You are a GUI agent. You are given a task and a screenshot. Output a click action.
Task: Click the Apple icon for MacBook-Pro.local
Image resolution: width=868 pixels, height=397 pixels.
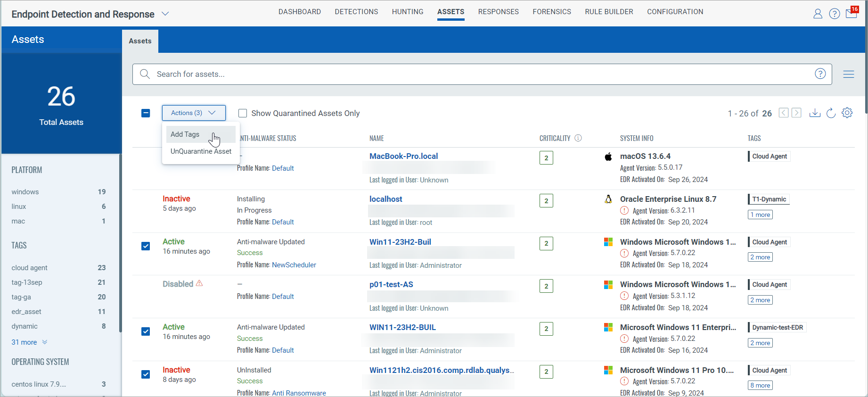tap(608, 157)
